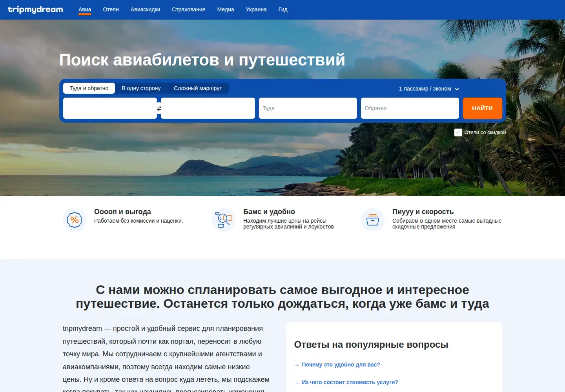Toggle the 'Отели со скидкой' checkbox

click(x=458, y=132)
